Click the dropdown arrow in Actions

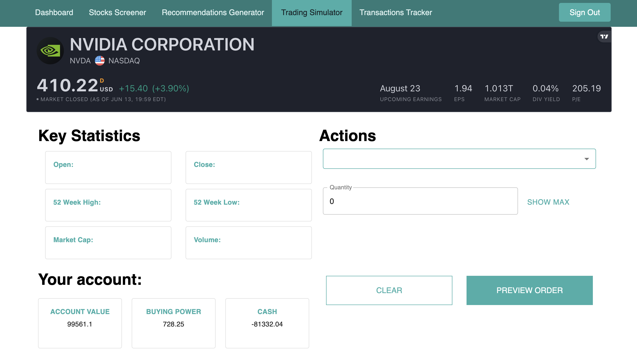coord(587,159)
